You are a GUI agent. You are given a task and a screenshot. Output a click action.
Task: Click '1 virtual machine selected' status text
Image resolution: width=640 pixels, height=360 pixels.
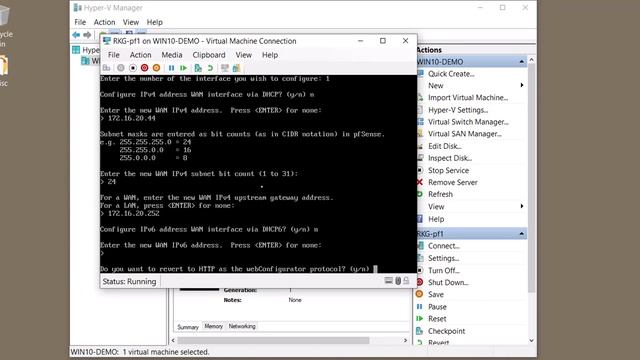click(166, 351)
